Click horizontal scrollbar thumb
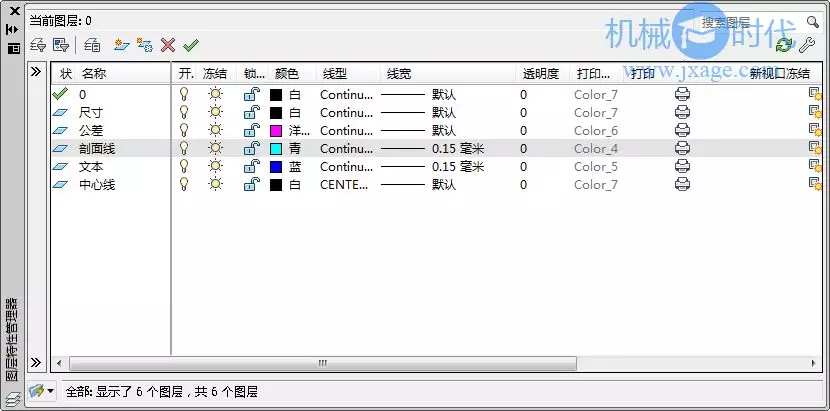This screenshot has height=411, width=830. point(322,363)
